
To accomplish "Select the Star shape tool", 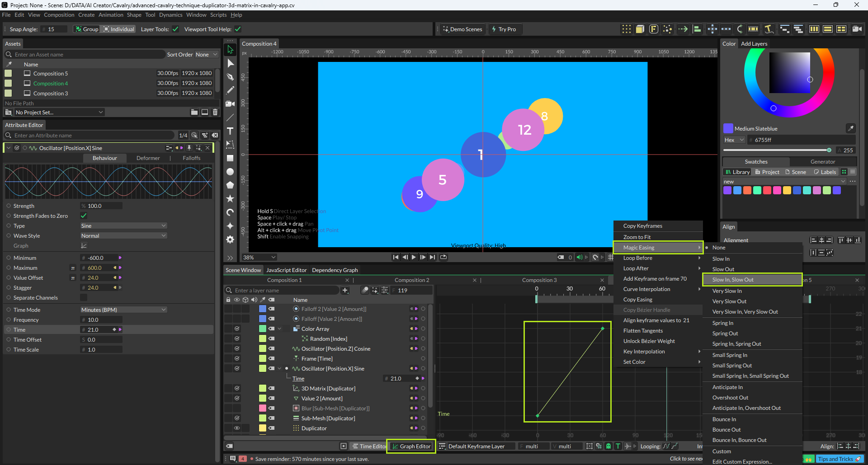I will click(x=230, y=199).
